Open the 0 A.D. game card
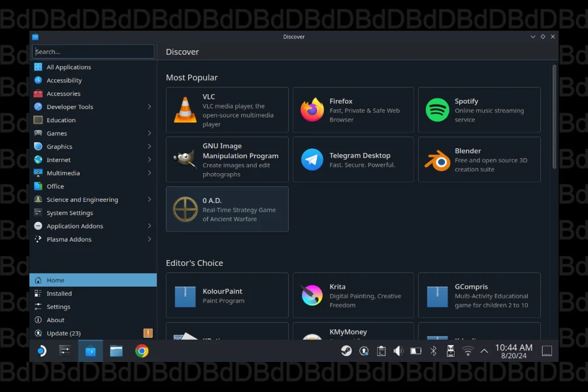Image resolution: width=588 pixels, height=392 pixels. click(x=227, y=209)
